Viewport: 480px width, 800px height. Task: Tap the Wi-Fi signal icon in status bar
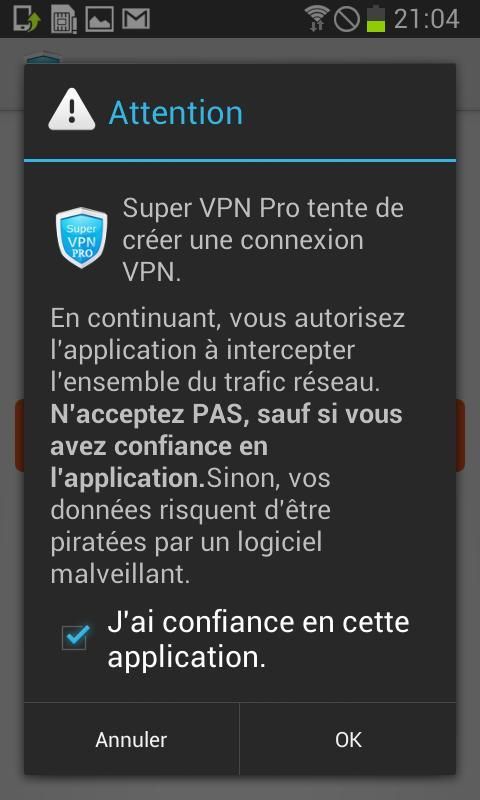point(317,19)
